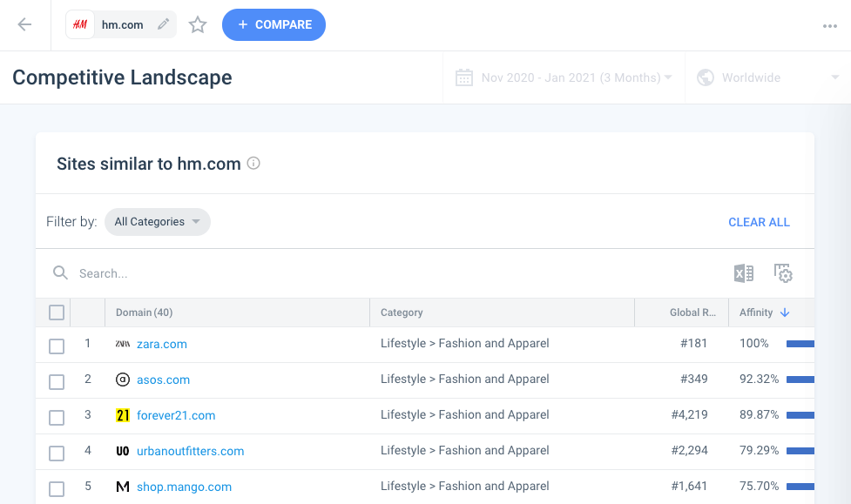Click the Filter by: label

tap(71, 222)
